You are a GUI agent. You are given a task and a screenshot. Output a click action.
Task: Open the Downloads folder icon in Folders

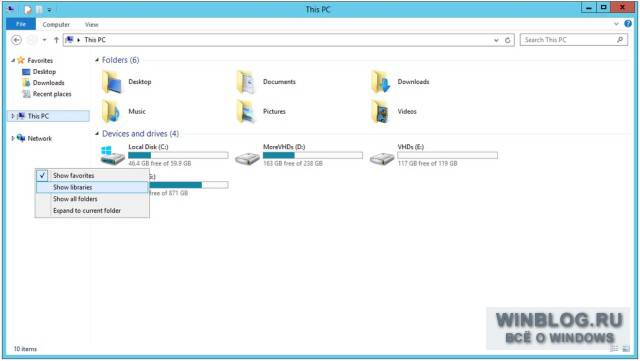(381, 82)
